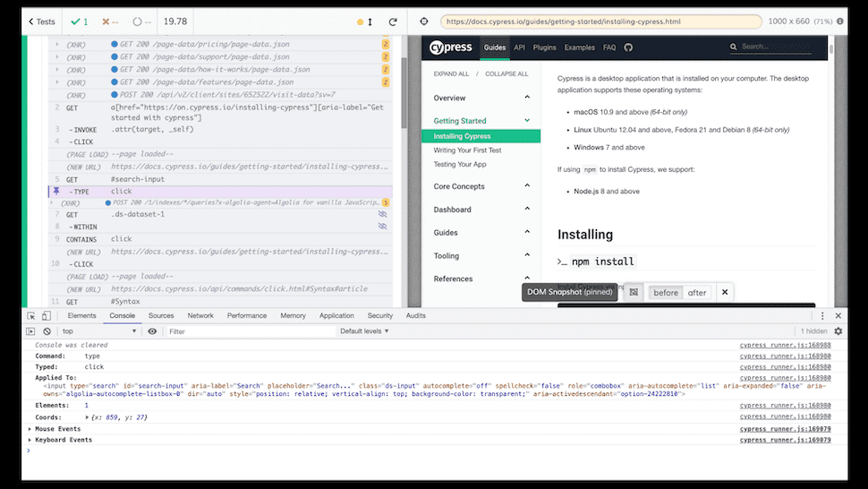Expand the XHR algolia queries row

pyautogui.click(x=52, y=202)
